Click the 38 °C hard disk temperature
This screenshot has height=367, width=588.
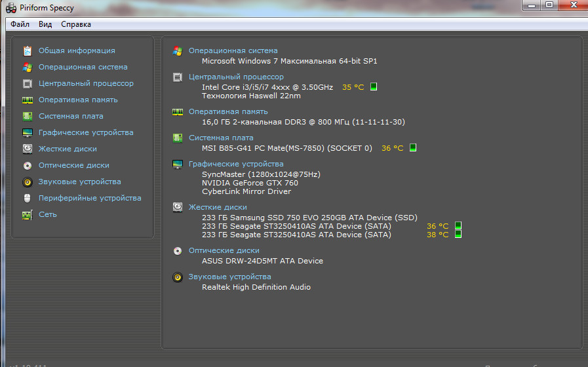[x=438, y=235]
